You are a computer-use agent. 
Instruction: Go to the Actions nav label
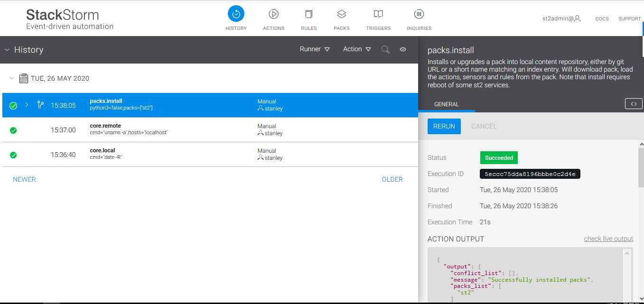click(274, 28)
